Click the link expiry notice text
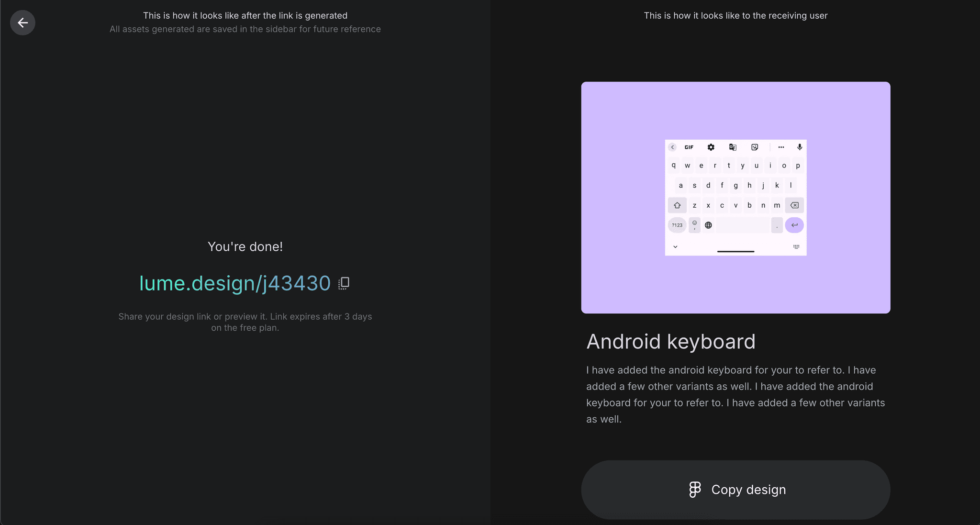The image size is (980, 525). (x=245, y=322)
